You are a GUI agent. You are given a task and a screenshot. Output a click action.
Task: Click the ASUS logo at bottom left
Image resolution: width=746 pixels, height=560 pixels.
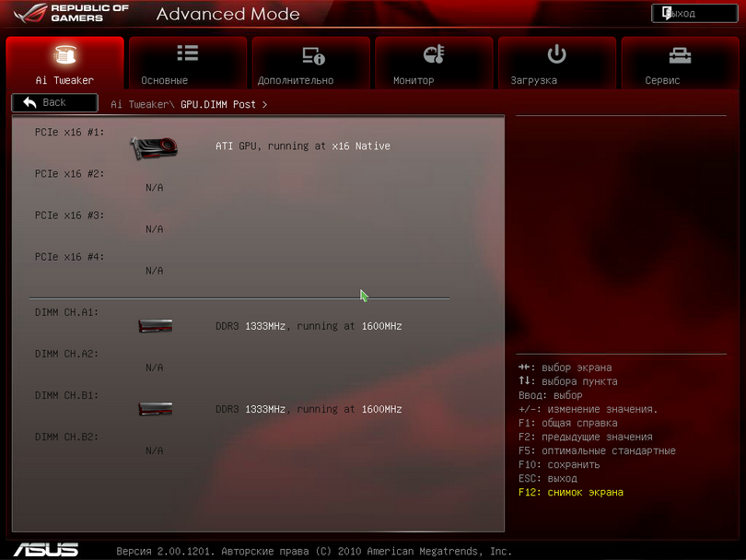tap(46, 550)
